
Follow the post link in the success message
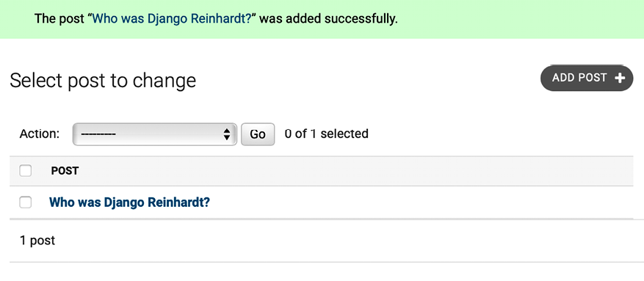[172, 19]
